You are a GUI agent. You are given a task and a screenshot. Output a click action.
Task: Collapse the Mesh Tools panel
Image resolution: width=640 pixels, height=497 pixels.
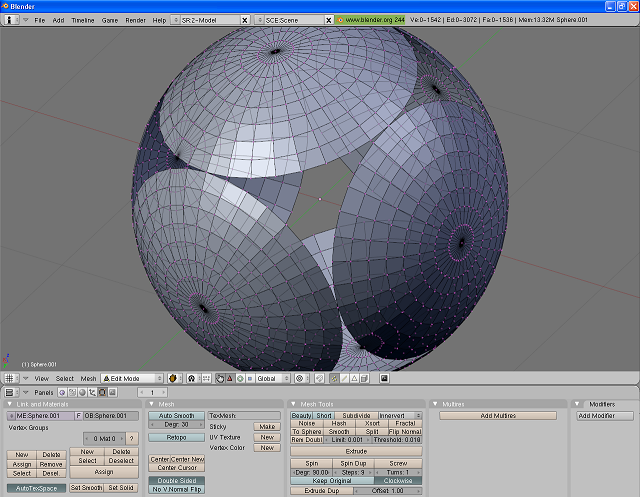click(x=293, y=404)
